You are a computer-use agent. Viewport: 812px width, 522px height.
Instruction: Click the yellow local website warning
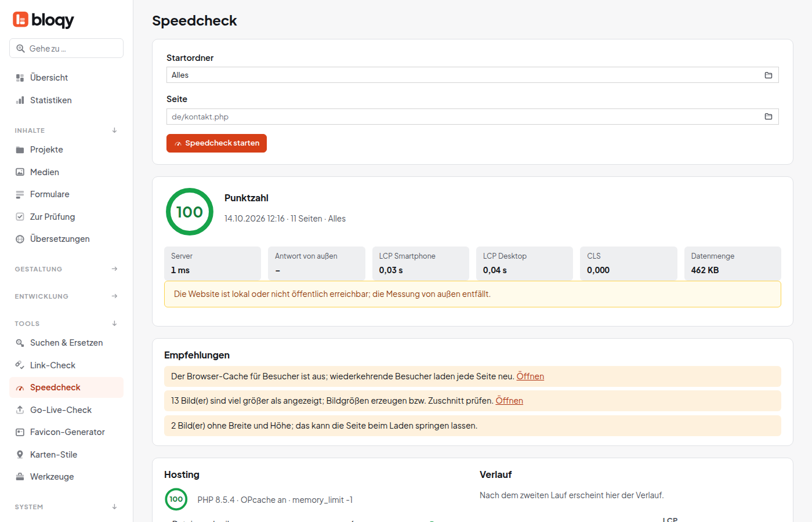click(473, 294)
